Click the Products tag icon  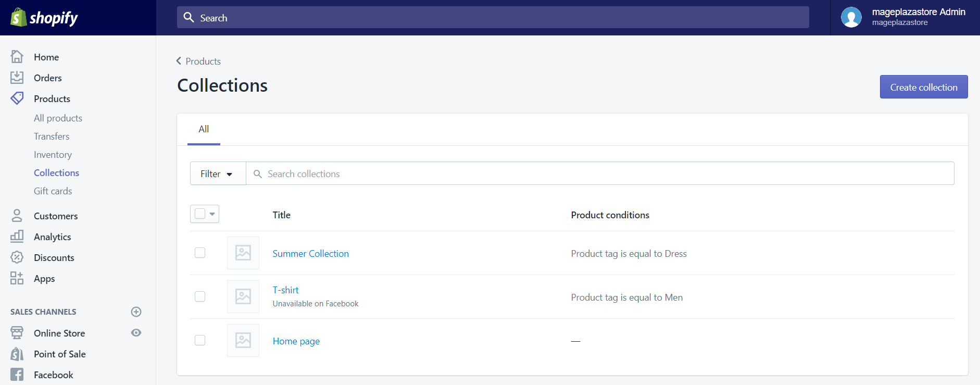point(17,98)
